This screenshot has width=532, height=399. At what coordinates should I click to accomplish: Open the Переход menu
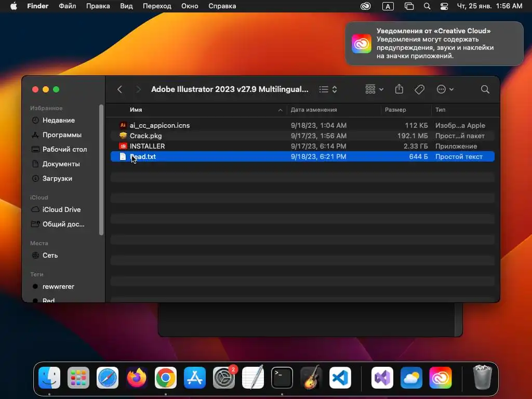(157, 6)
